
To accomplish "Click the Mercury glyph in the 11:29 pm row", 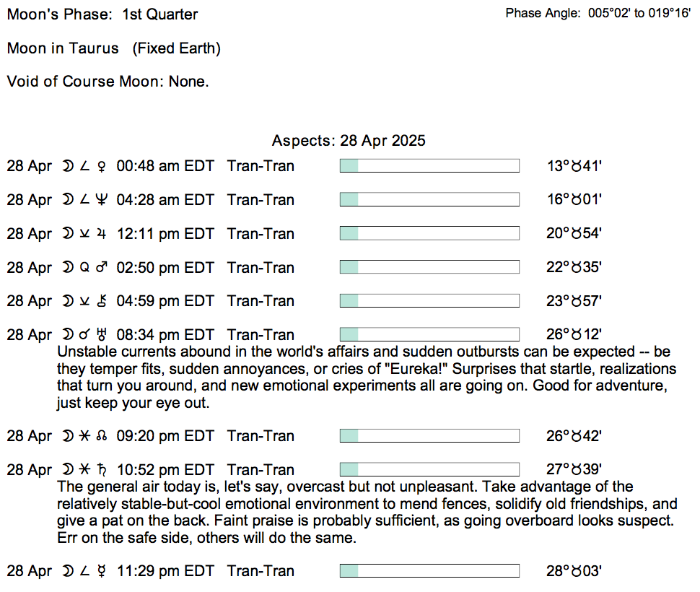I will coord(101,572).
